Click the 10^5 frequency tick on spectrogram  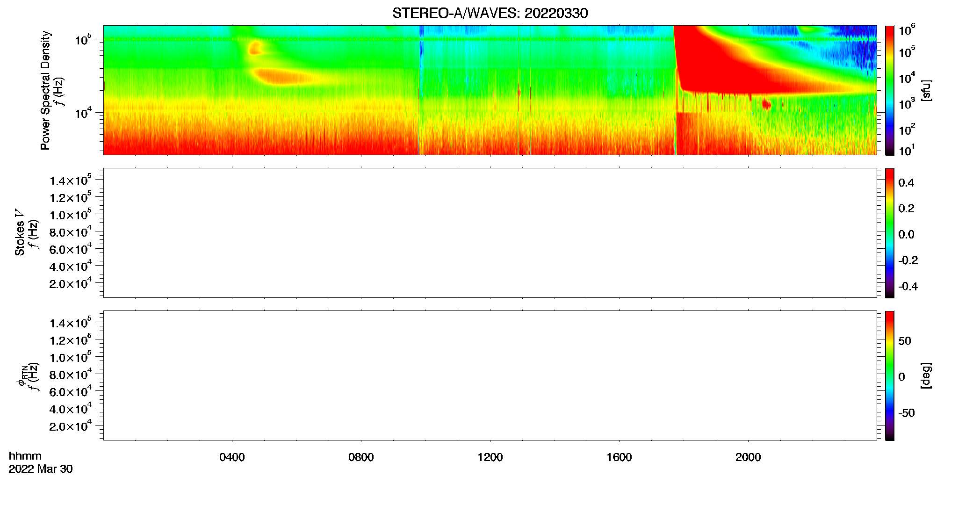(x=83, y=39)
